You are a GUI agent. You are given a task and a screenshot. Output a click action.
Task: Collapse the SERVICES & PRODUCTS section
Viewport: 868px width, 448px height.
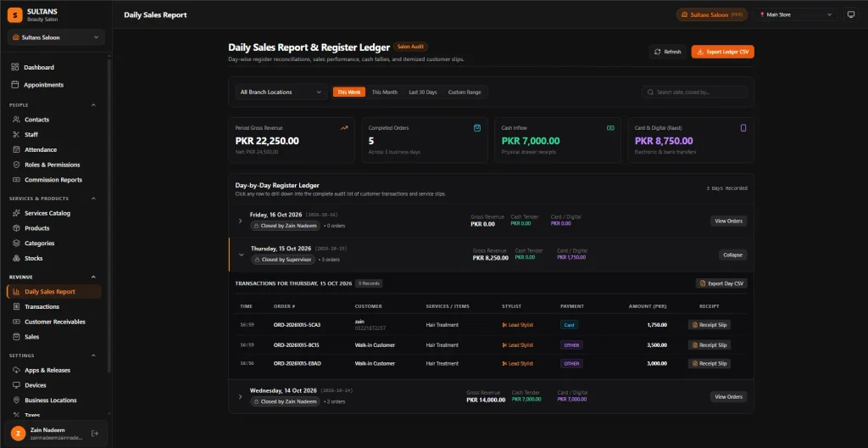click(93, 199)
